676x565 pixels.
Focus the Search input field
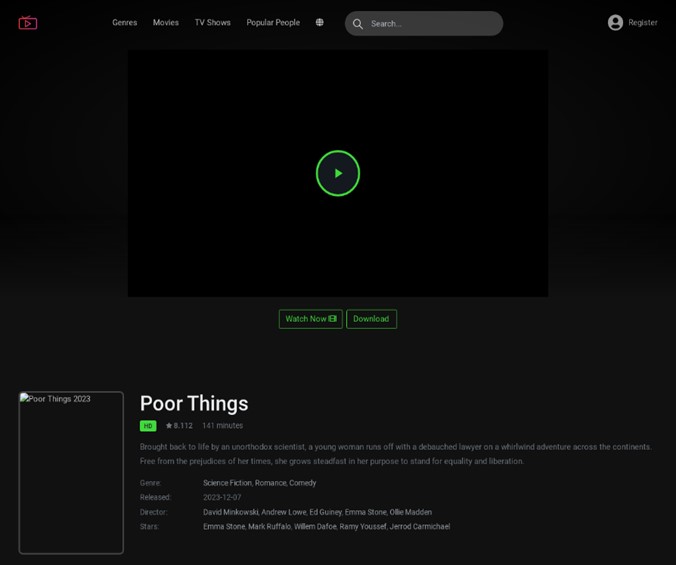[432, 24]
